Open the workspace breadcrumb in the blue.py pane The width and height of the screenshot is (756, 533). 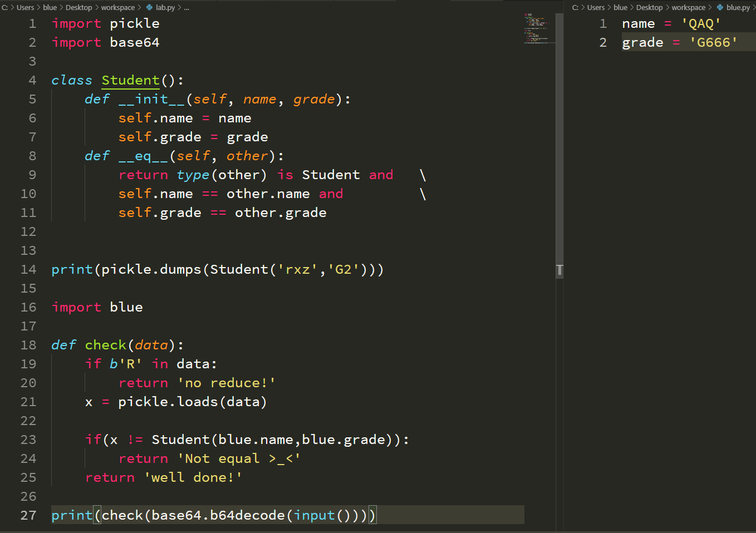pyautogui.click(x=689, y=7)
